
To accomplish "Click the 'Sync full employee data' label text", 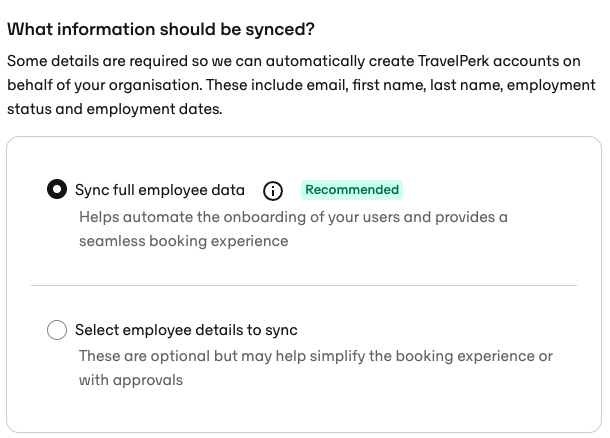I will 160,190.
